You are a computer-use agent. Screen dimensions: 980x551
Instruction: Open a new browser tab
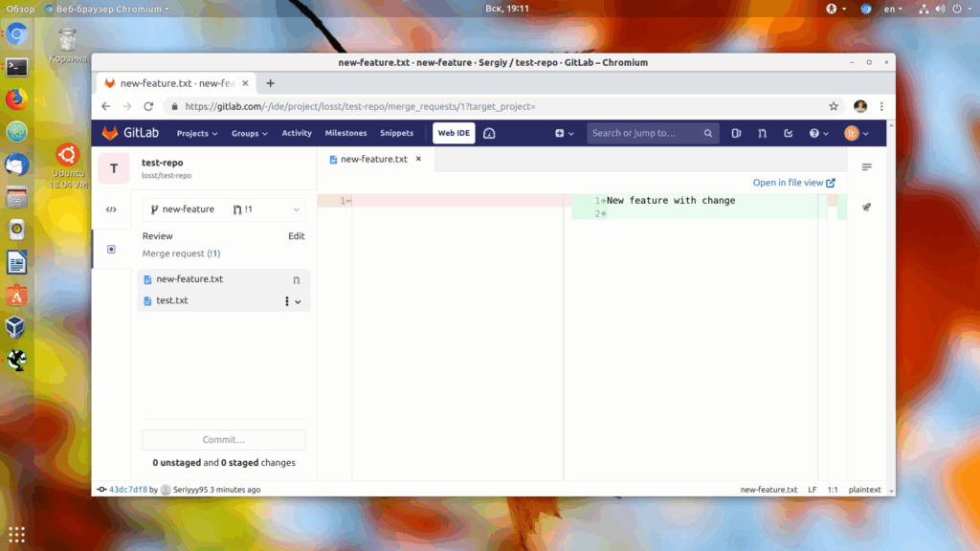point(270,83)
